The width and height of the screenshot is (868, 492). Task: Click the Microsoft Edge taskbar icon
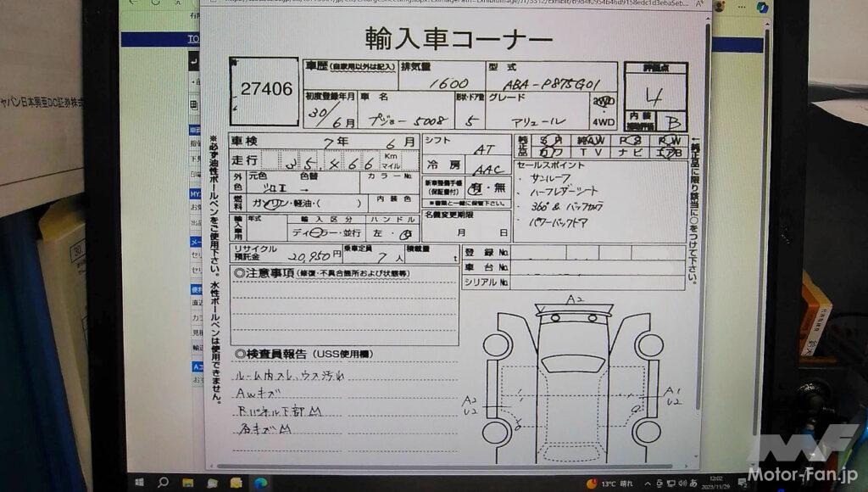pos(260,483)
